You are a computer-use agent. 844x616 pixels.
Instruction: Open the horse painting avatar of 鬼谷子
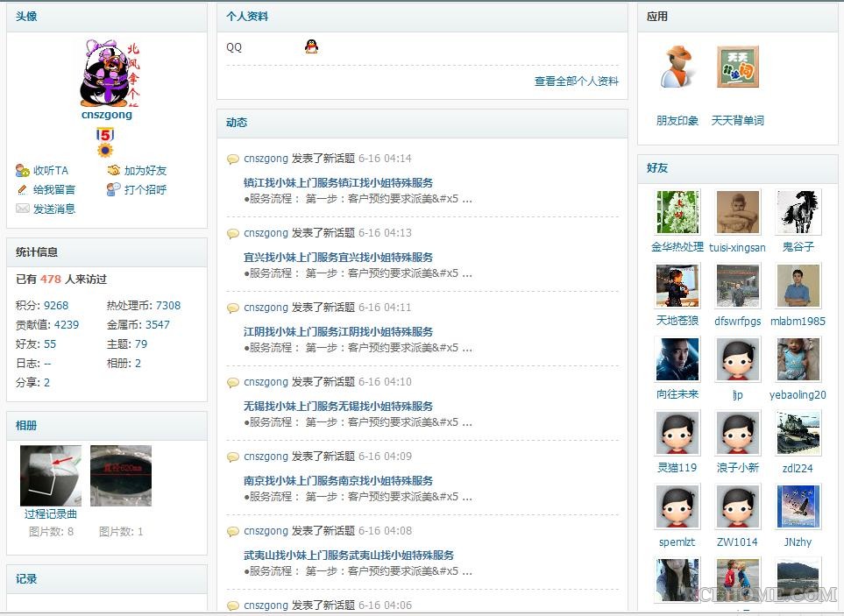pos(798,212)
